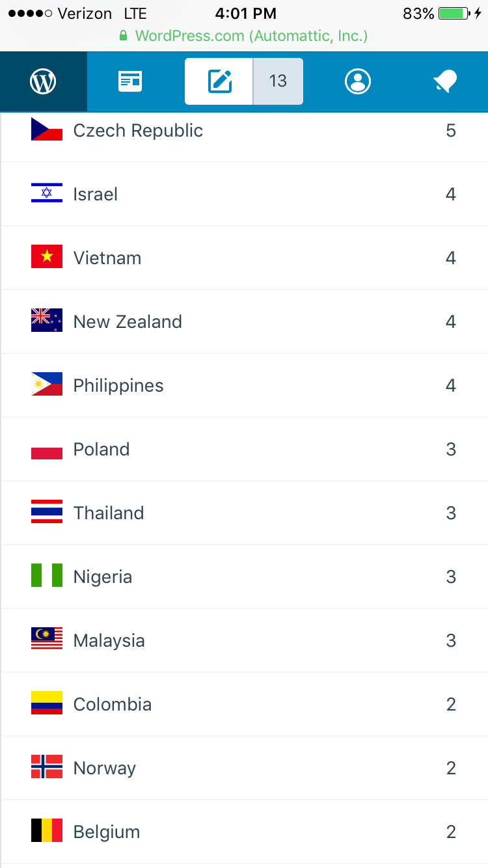
Task: Tap the Belgium flag icon
Action: tap(47, 831)
